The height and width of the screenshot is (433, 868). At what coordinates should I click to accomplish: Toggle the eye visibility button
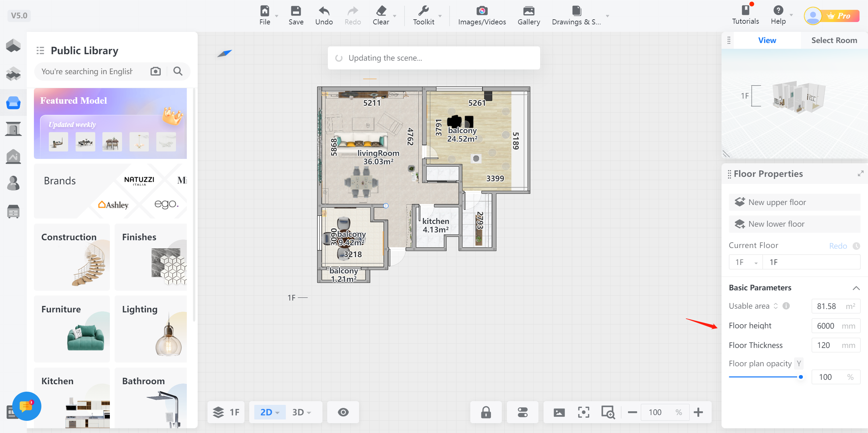[343, 412]
